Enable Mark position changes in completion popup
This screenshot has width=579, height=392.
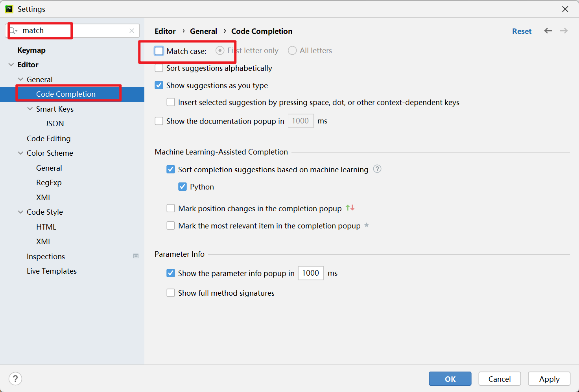[x=171, y=208]
